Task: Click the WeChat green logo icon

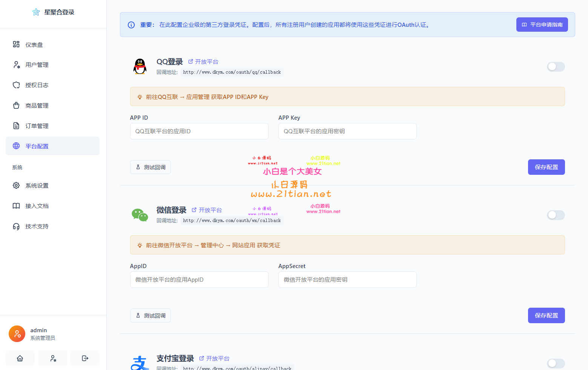Action: (140, 215)
